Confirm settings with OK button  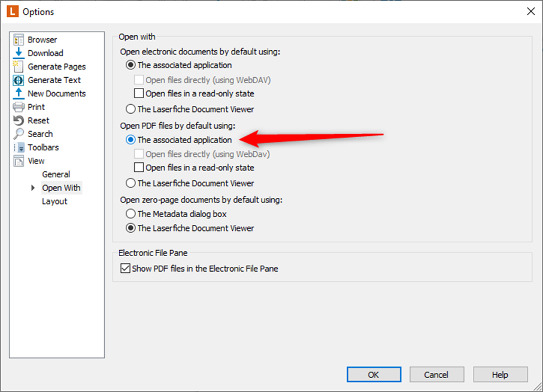point(374,374)
